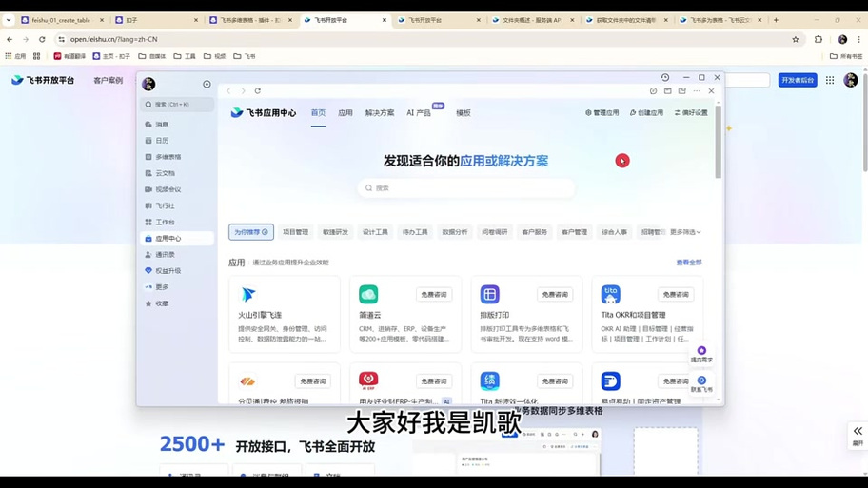
Task: Open a new browser tab
Action: pyautogui.click(x=776, y=20)
